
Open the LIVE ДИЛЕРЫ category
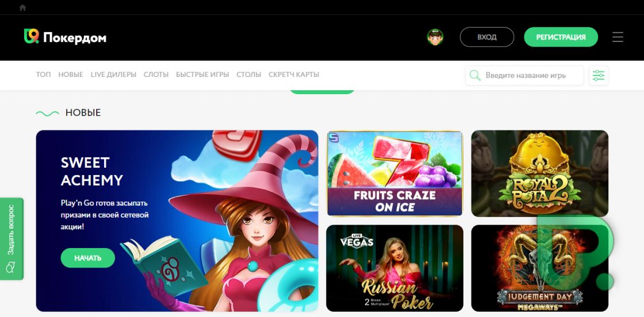(113, 75)
